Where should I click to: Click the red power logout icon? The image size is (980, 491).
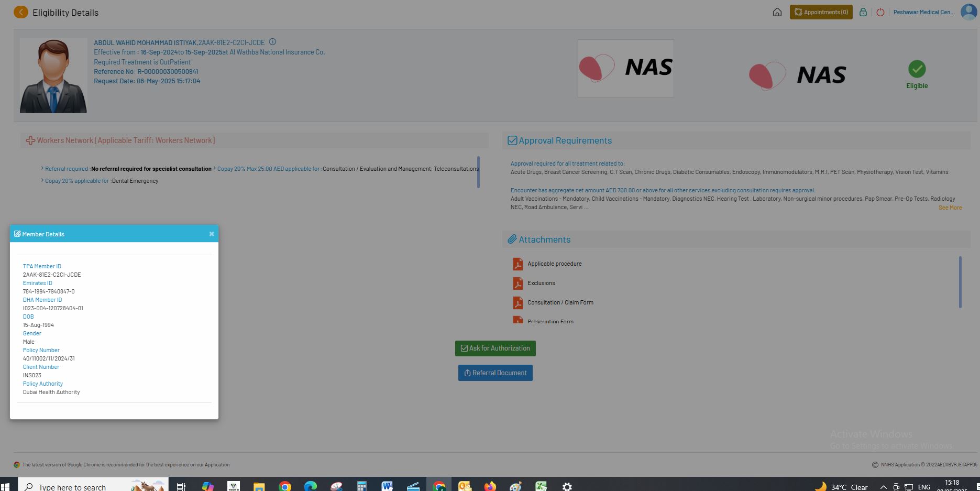[880, 12]
